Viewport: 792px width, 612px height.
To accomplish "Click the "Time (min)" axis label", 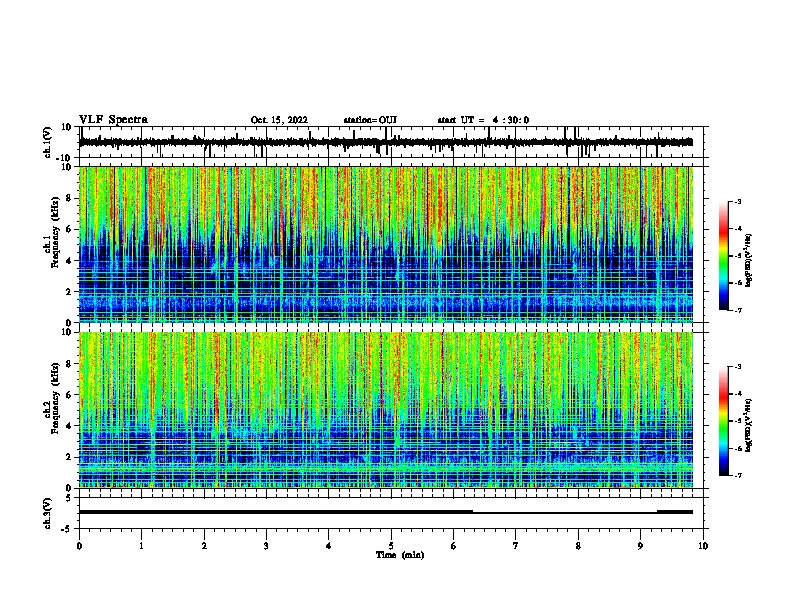I will 400,555.
